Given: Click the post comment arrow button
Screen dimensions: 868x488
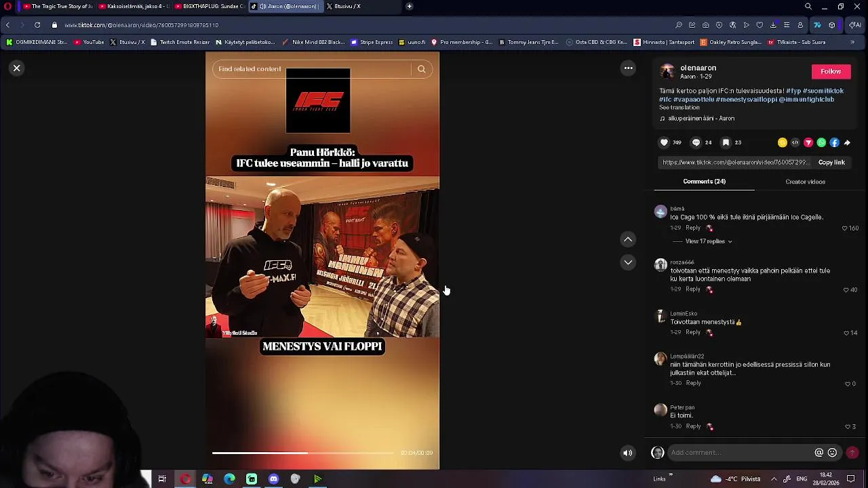Looking at the screenshot, I should 852,453.
